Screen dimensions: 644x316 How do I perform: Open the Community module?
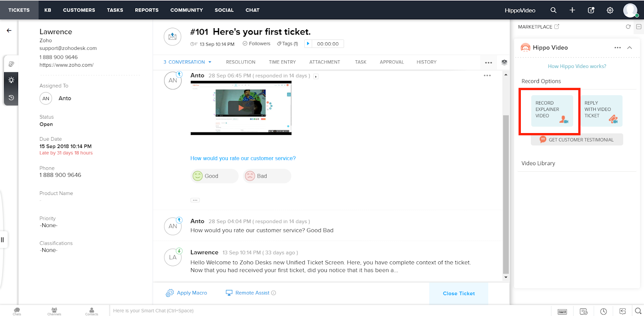tap(186, 10)
